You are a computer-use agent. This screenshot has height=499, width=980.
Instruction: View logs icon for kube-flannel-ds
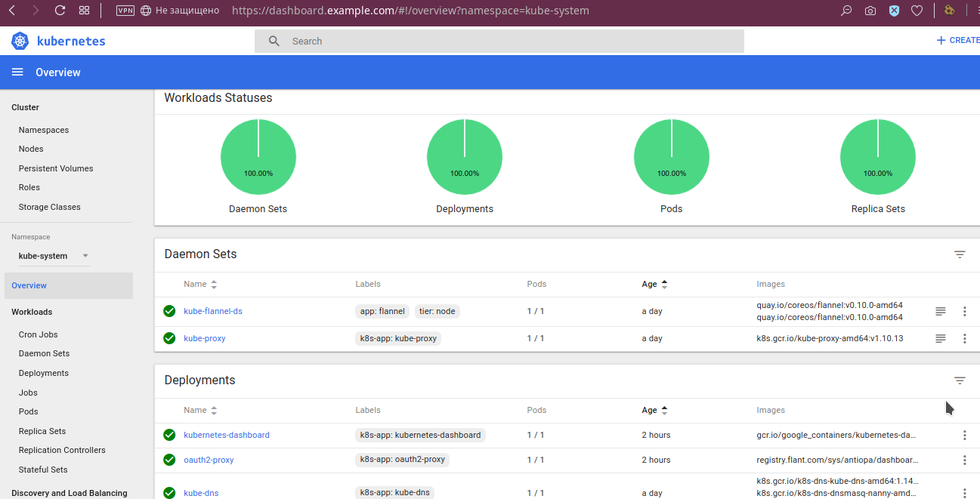click(941, 311)
